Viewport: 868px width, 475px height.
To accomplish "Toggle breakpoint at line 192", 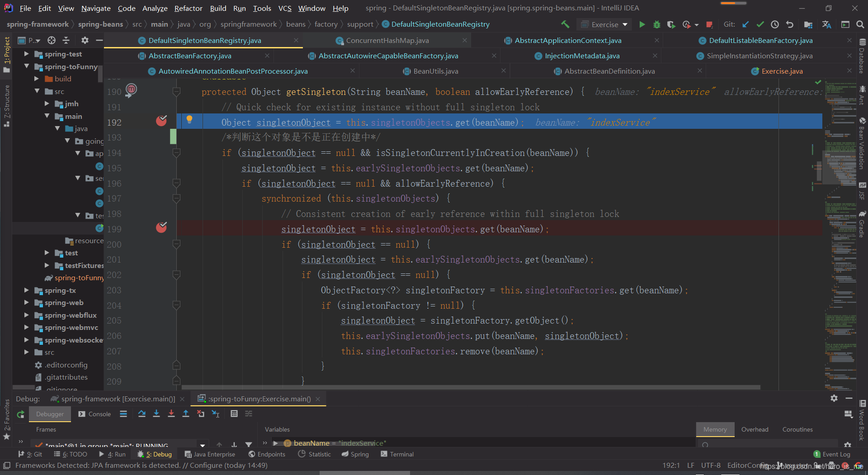I will click(161, 121).
